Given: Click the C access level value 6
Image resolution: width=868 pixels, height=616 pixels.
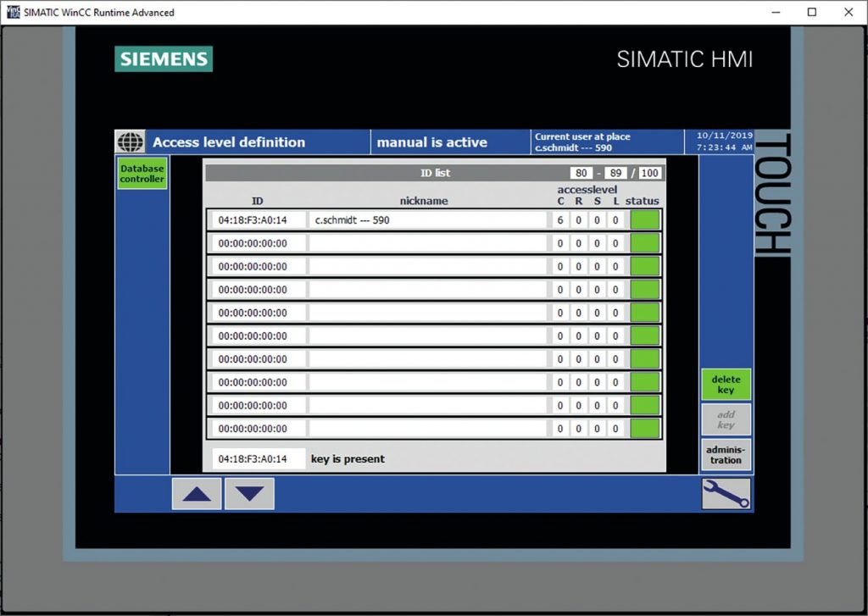Looking at the screenshot, I should [559, 220].
